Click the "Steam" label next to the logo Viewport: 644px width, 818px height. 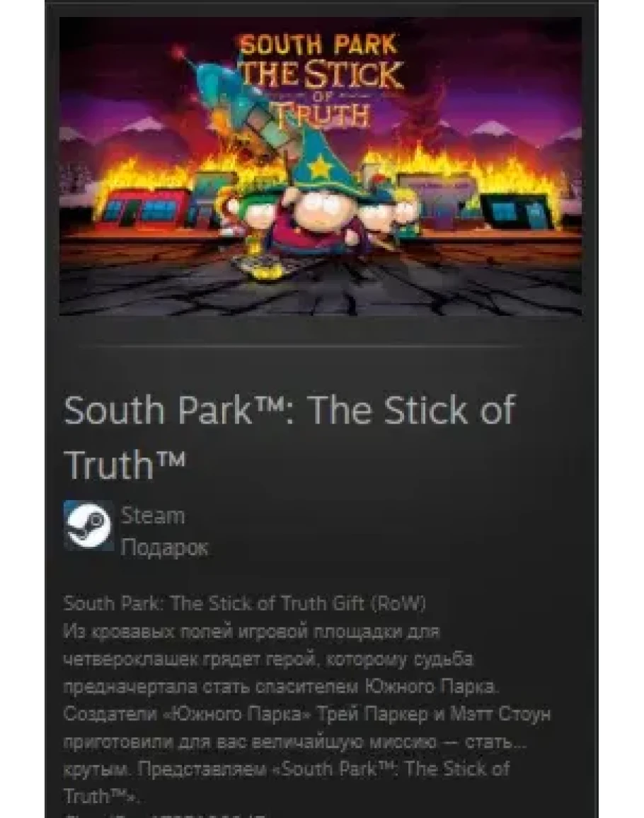coord(153,516)
